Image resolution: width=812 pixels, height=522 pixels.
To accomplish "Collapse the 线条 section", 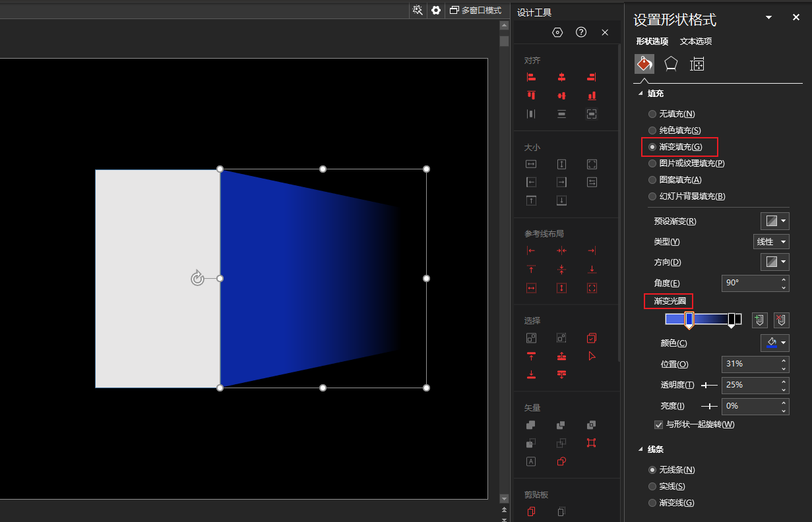I will pos(640,449).
